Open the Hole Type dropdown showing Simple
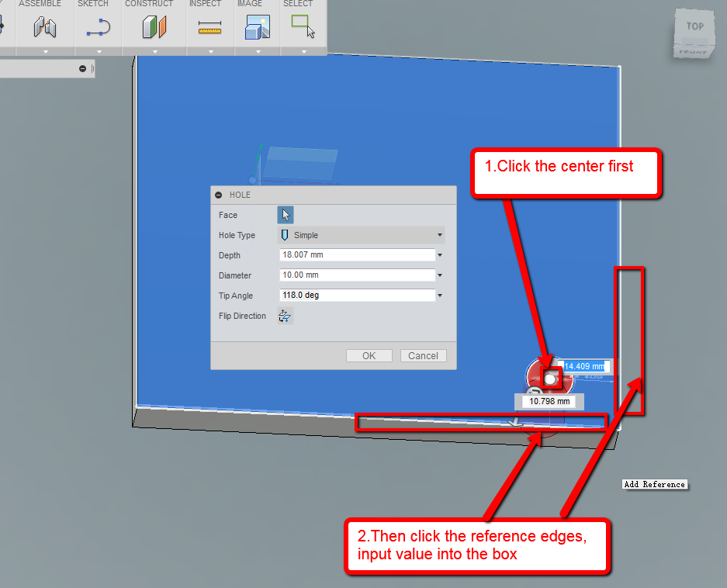 (439, 235)
